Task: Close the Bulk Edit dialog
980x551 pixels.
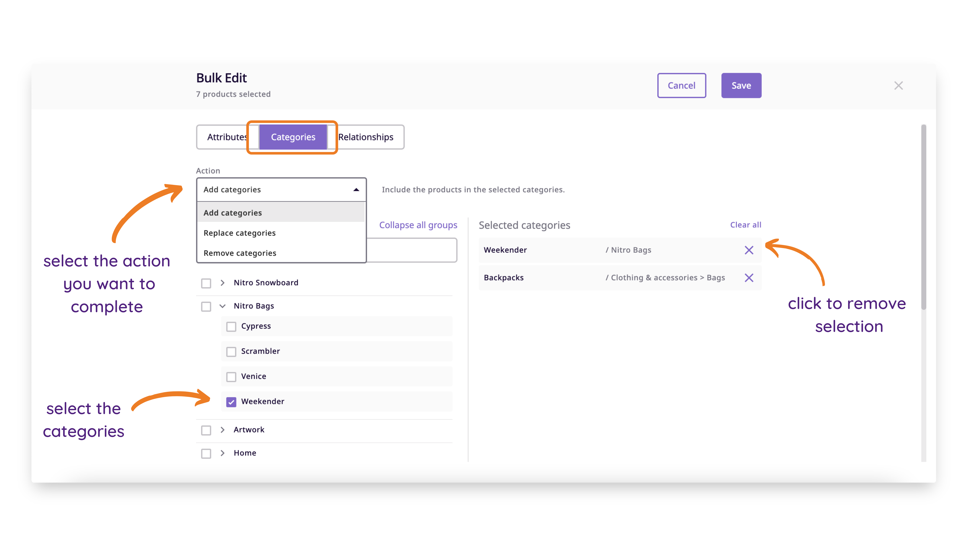Action: [898, 86]
